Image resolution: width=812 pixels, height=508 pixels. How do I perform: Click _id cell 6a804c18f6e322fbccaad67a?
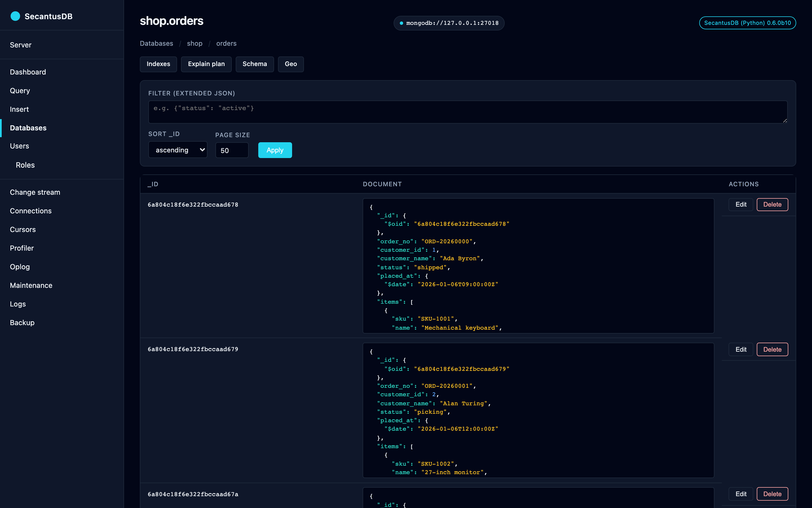[193, 494]
